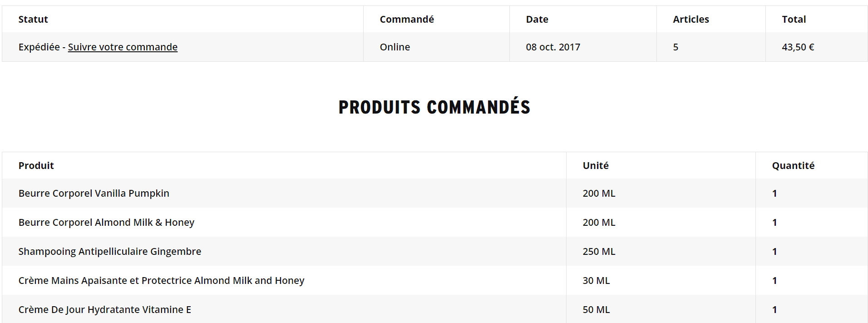Screen dimensions: 868x323
Task: Click the 08 oct. 2017 date cell
Action: (553, 47)
